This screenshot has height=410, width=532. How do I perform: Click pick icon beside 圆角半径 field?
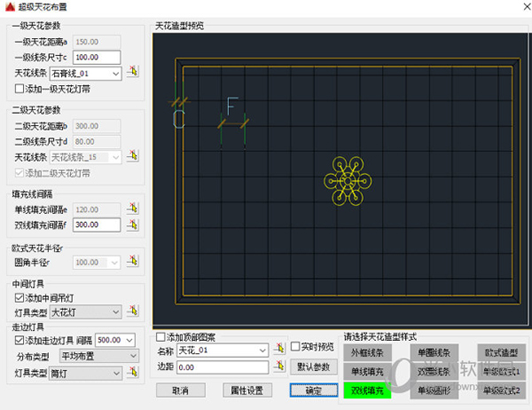[133, 262]
